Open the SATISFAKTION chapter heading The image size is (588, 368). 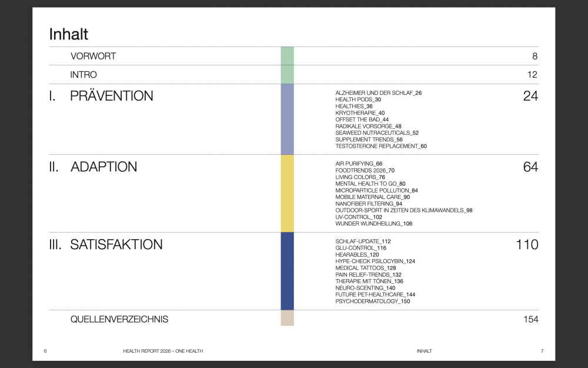click(x=116, y=244)
